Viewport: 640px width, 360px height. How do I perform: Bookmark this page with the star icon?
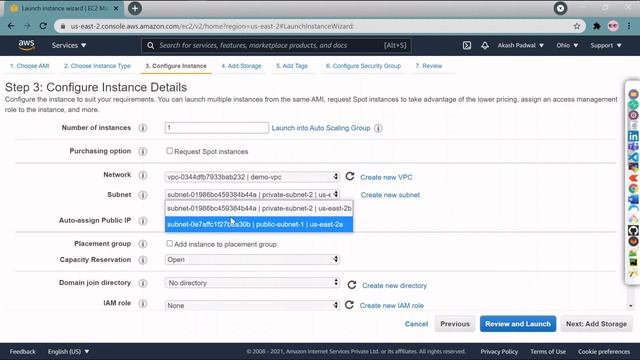pos(577,26)
